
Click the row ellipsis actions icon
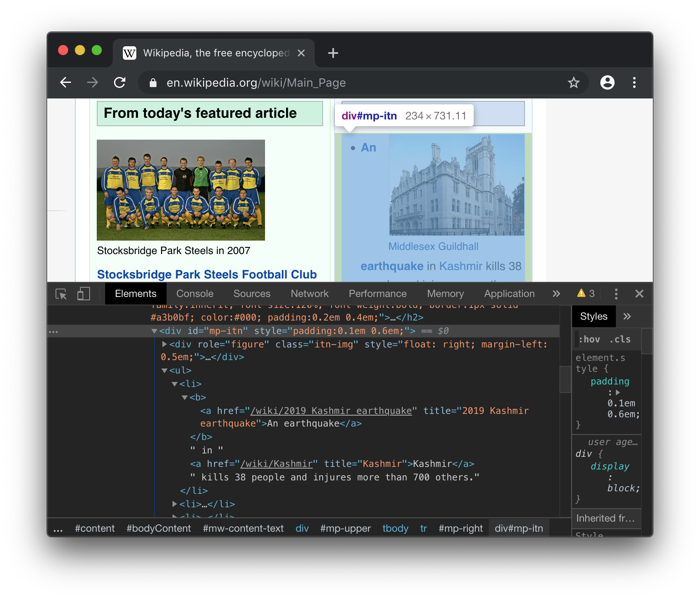[x=53, y=331]
